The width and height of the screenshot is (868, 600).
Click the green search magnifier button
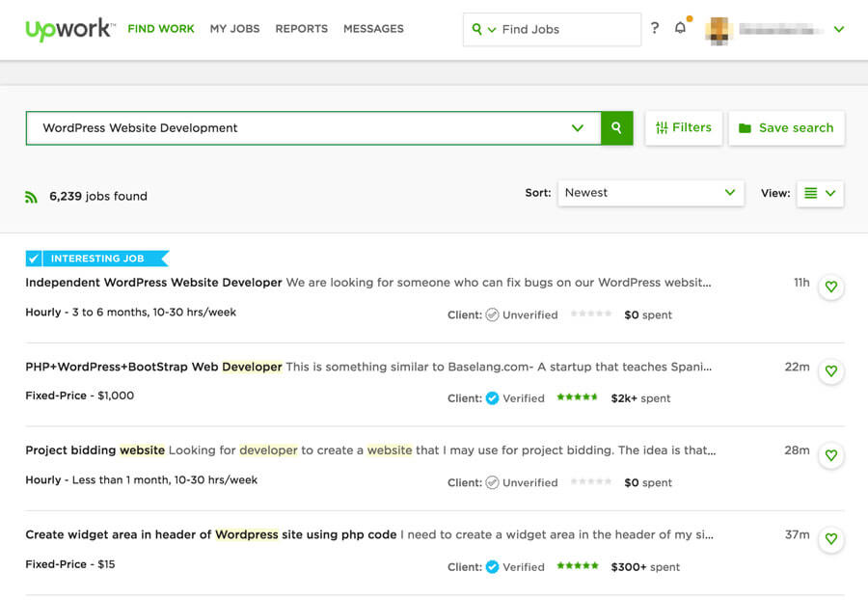tap(616, 127)
